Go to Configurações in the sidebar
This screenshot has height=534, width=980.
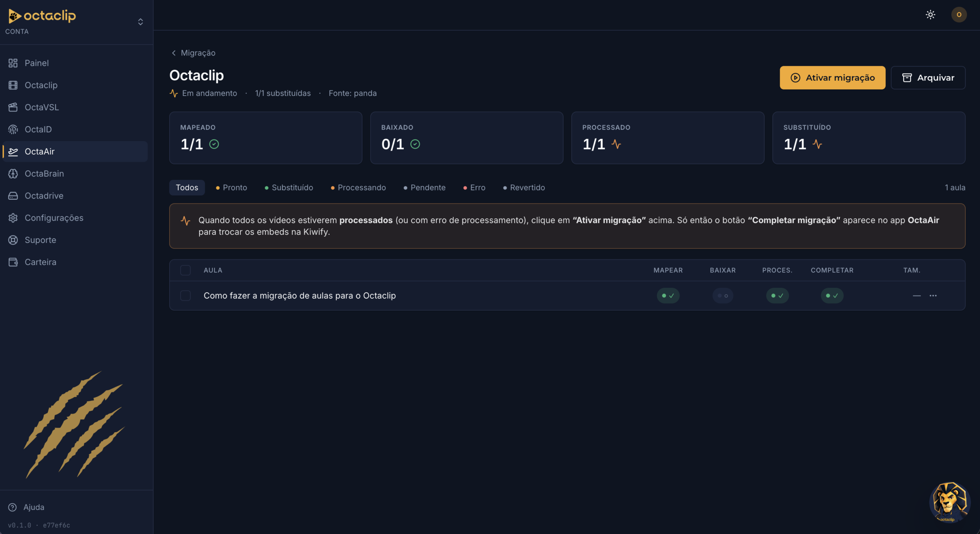pyautogui.click(x=75, y=218)
